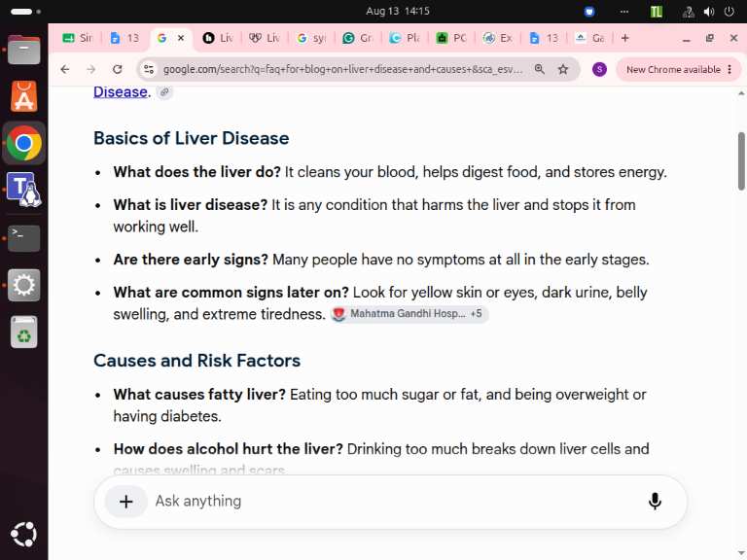
Task: Close the active Google search tab
Action: pyautogui.click(x=181, y=38)
